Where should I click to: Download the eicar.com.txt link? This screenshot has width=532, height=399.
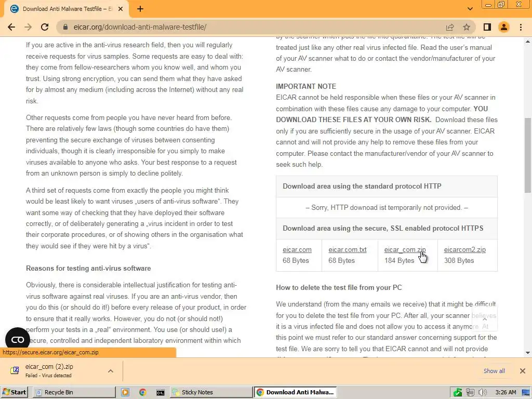348,250
